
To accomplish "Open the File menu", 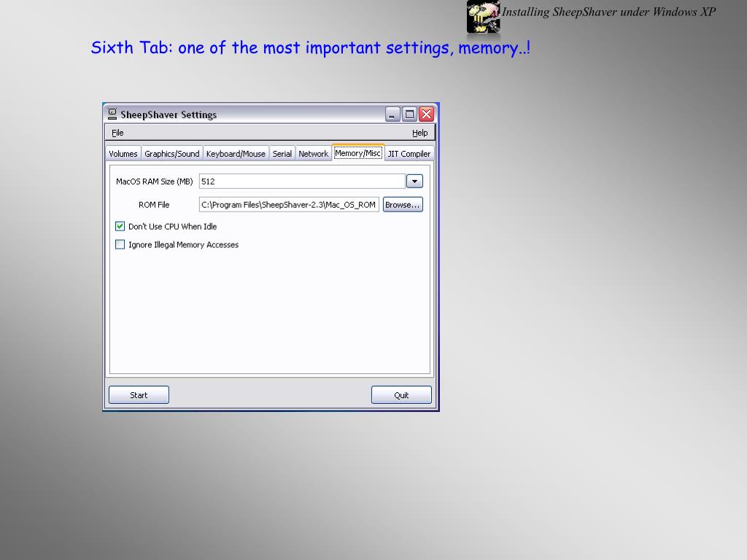I will click(x=117, y=133).
